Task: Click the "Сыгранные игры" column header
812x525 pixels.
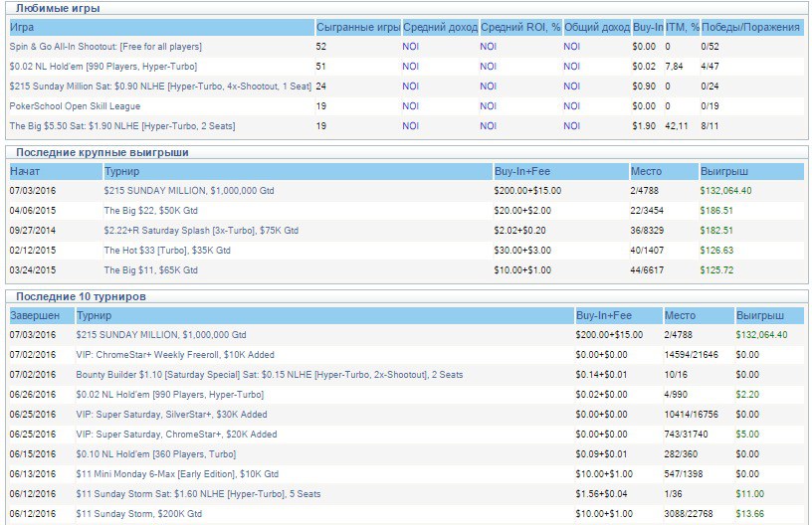Action: coord(357,27)
